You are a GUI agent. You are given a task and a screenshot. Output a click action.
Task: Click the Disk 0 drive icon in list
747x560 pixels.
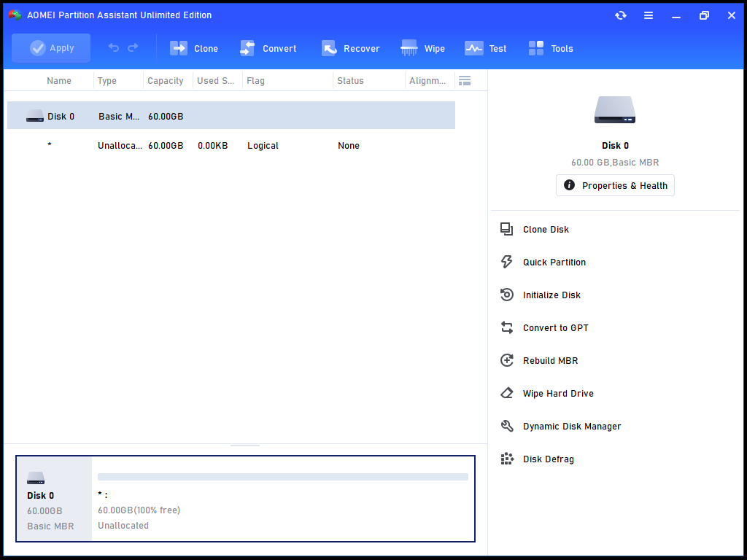click(35, 116)
